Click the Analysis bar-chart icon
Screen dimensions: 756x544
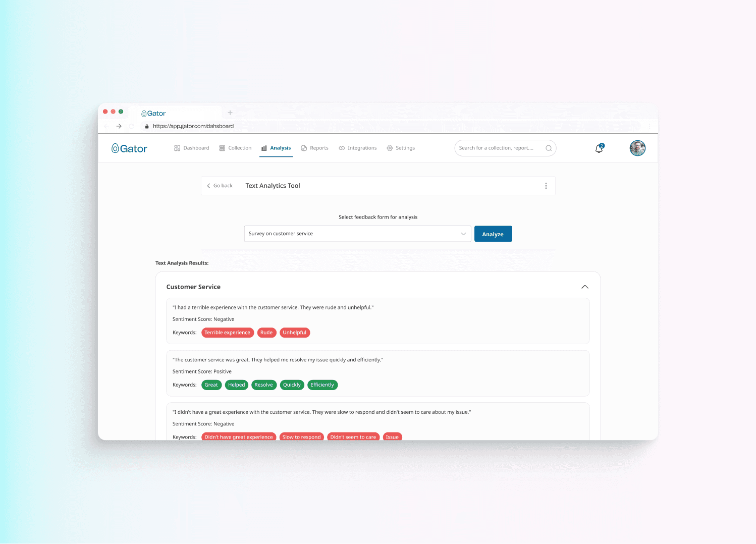(263, 148)
